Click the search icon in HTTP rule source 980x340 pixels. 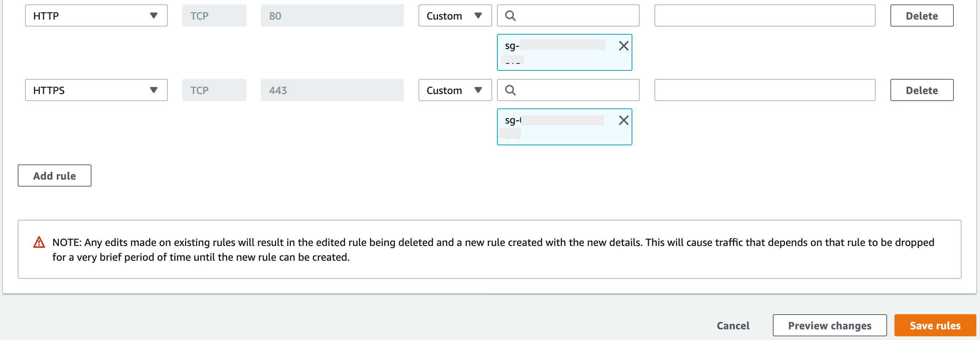tap(510, 15)
